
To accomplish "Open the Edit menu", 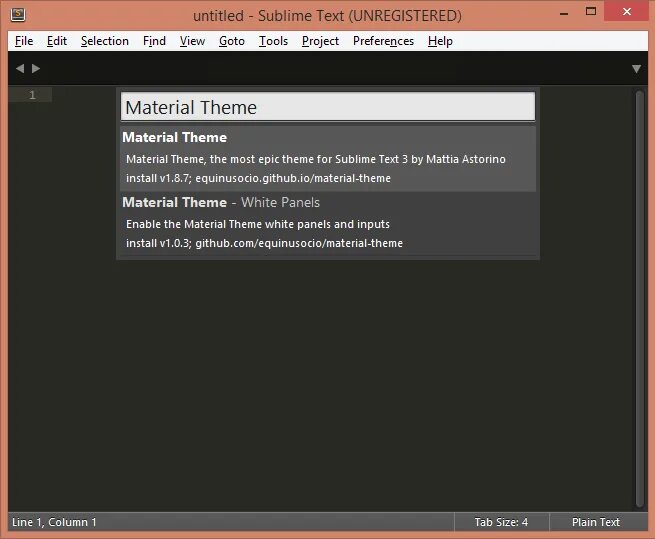I will pyautogui.click(x=57, y=41).
